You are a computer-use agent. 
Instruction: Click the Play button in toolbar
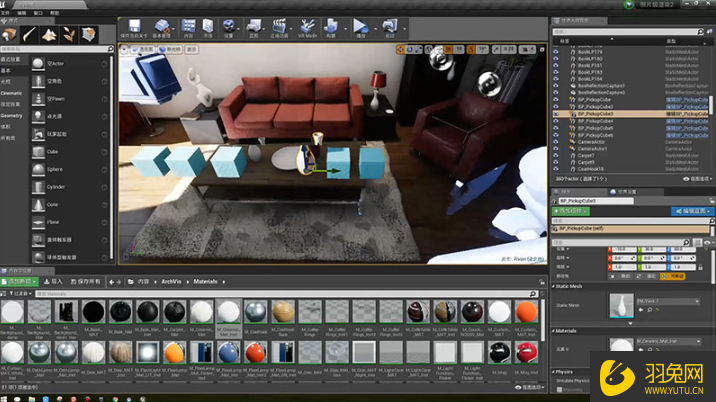(x=360, y=26)
